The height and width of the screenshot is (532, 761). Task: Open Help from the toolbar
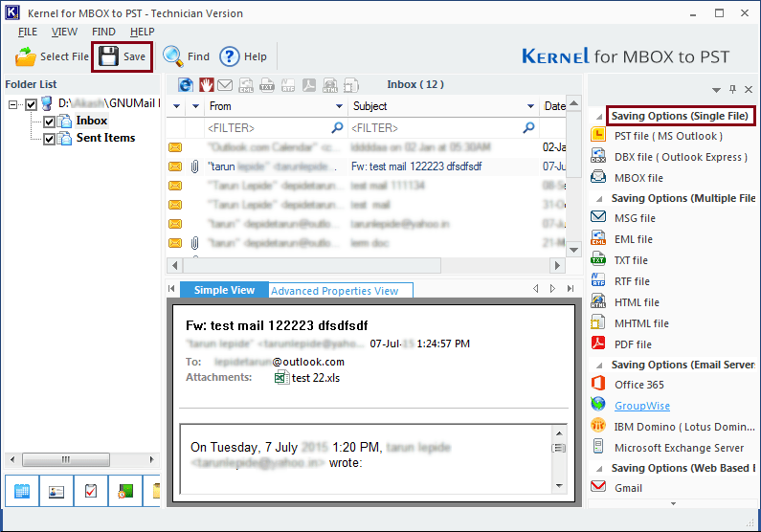[243, 56]
